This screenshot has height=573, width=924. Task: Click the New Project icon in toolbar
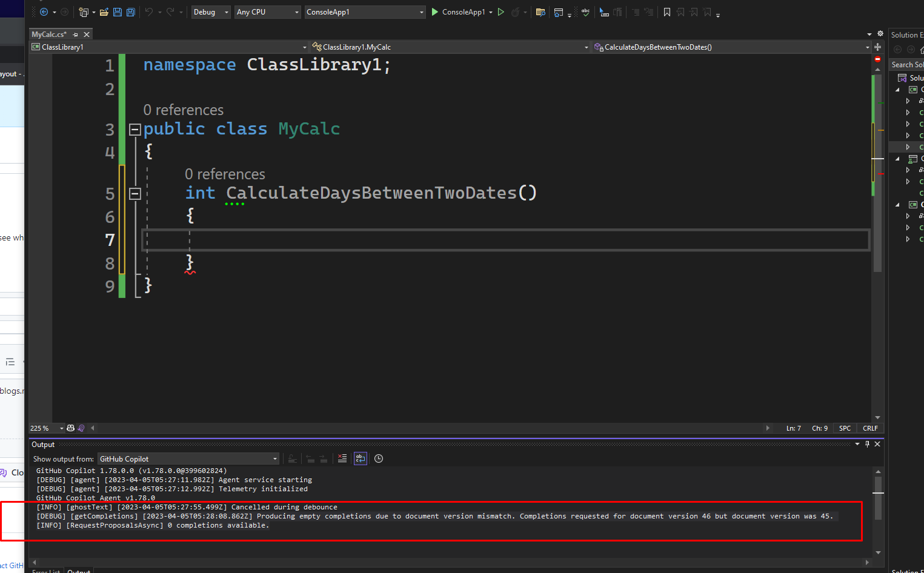pos(84,12)
